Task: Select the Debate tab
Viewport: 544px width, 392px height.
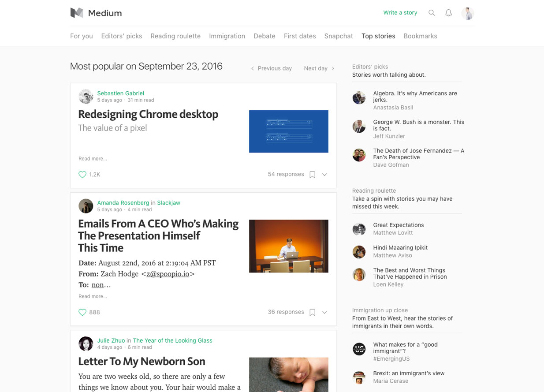Action: (265, 36)
